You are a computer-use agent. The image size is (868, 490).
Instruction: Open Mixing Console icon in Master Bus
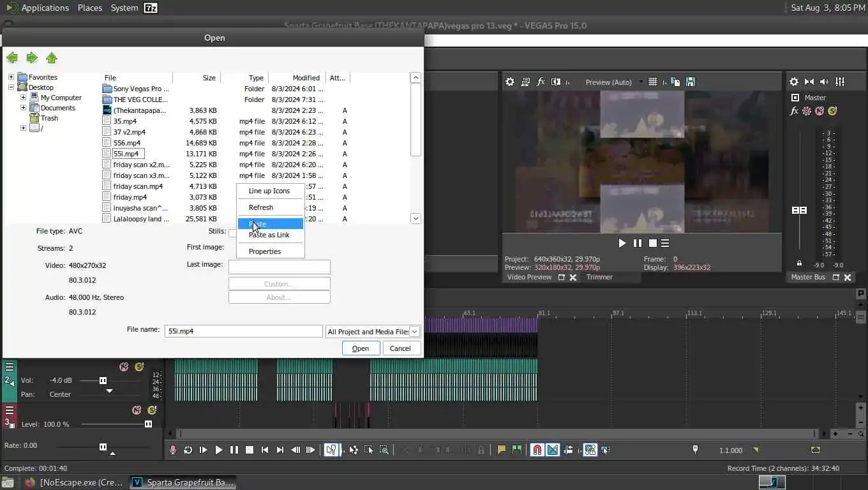click(x=840, y=82)
